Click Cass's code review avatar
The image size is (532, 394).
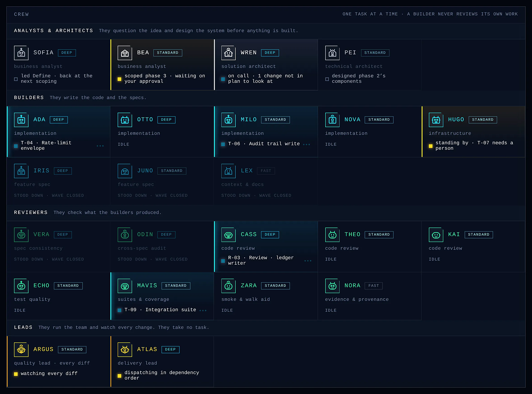click(x=228, y=235)
